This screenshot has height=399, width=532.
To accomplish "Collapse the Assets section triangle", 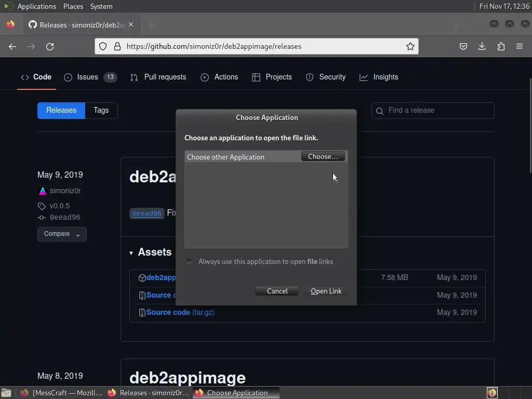I will tap(131, 253).
